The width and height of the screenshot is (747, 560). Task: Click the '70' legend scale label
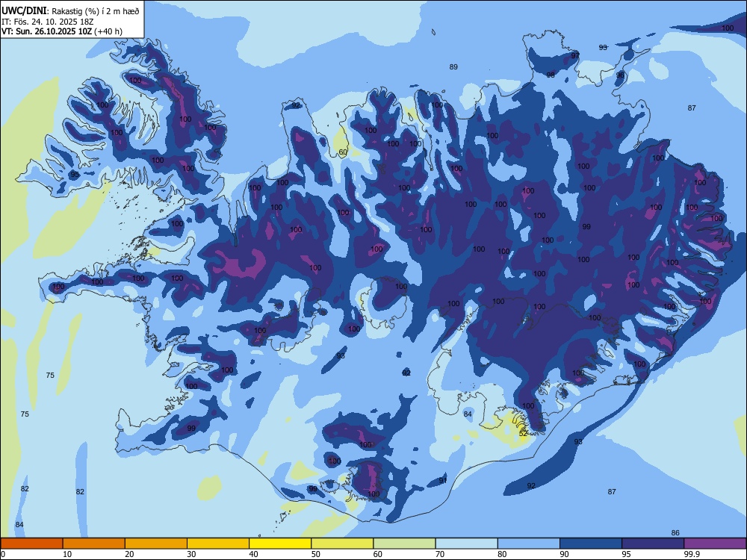pyautogui.click(x=440, y=554)
